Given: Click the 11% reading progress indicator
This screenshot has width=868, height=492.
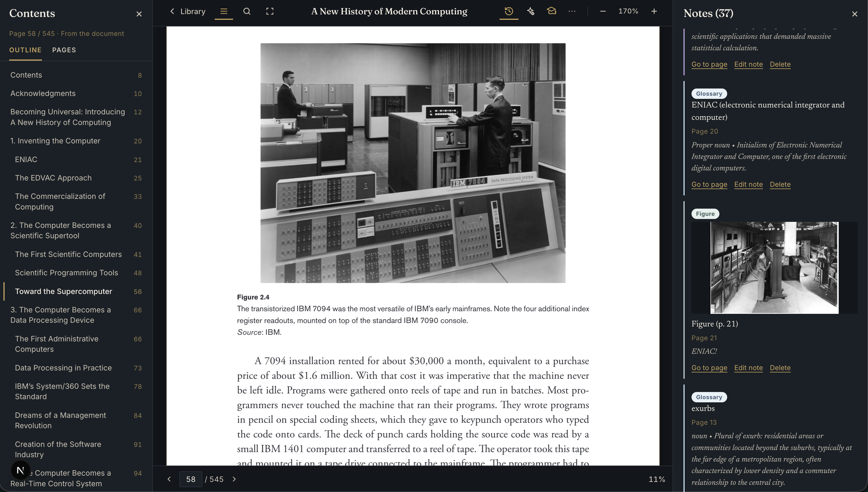Looking at the screenshot, I should [656, 479].
